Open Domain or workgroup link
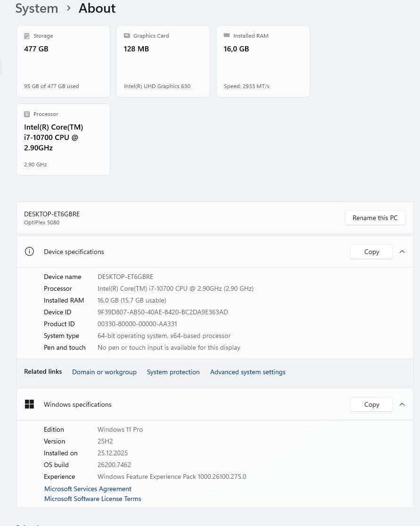This screenshot has height=526, width=420. pos(104,372)
